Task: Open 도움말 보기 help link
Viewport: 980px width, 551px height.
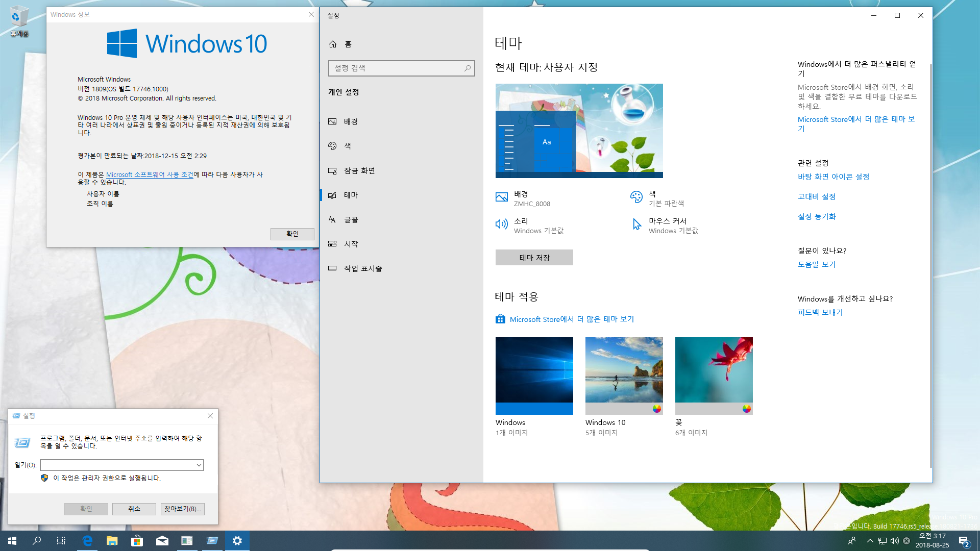Action: click(817, 265)
